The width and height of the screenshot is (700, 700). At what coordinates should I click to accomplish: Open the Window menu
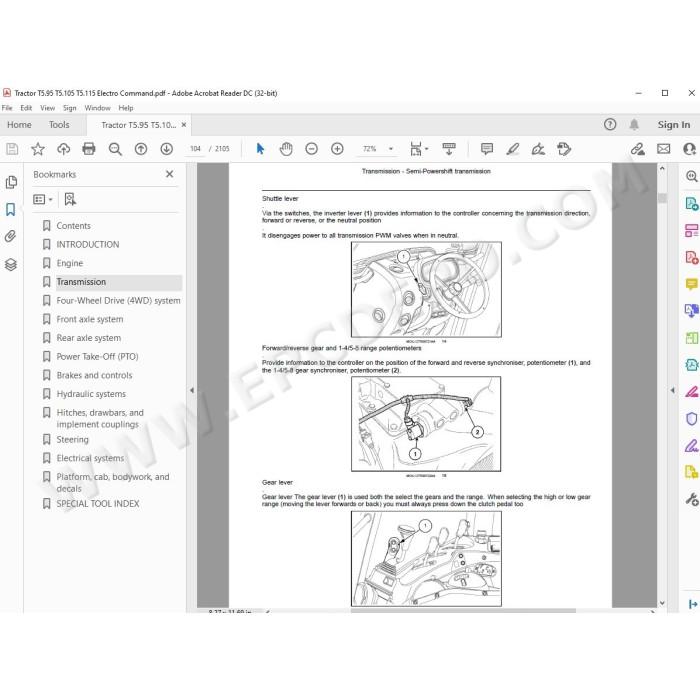(97, 108)
